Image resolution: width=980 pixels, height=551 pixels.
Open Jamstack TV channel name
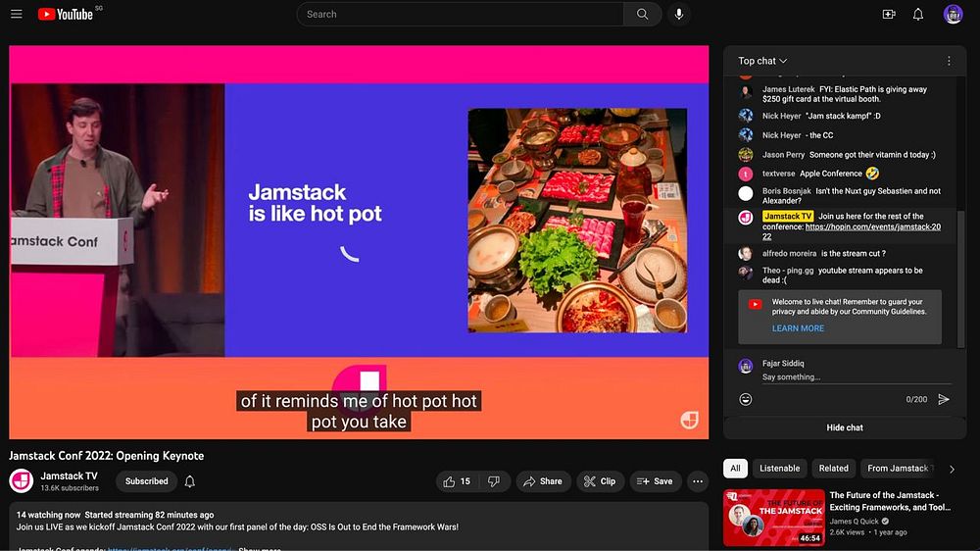69,476
